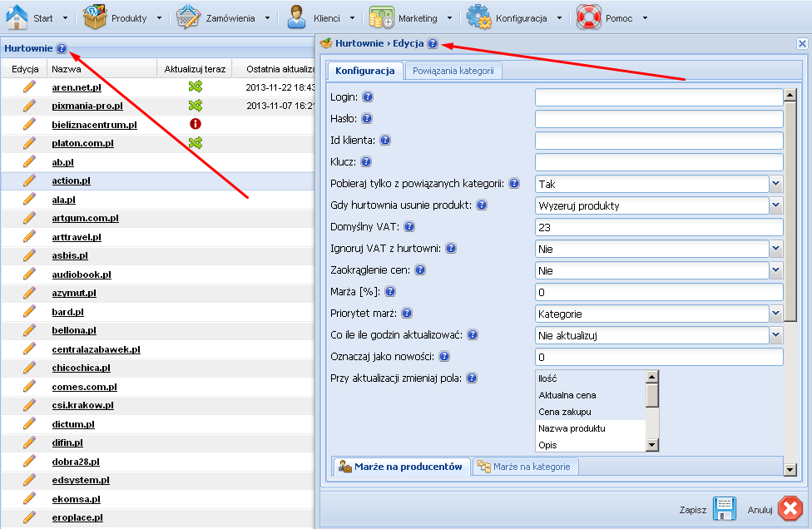Sort by the Aktualizuj teraz column header
Viewport: 812px width, 529px height.
(x=195, y=69)
